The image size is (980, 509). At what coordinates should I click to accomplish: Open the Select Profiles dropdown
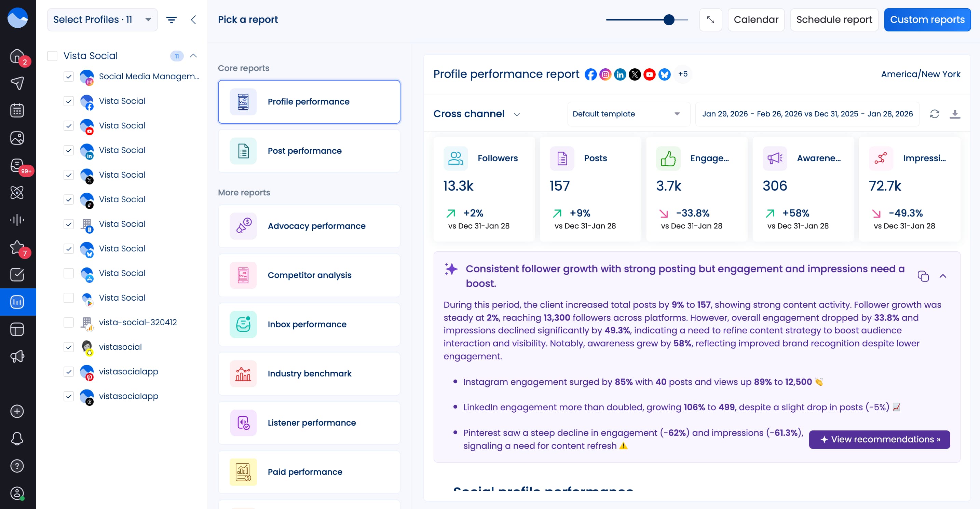[102, 19]
